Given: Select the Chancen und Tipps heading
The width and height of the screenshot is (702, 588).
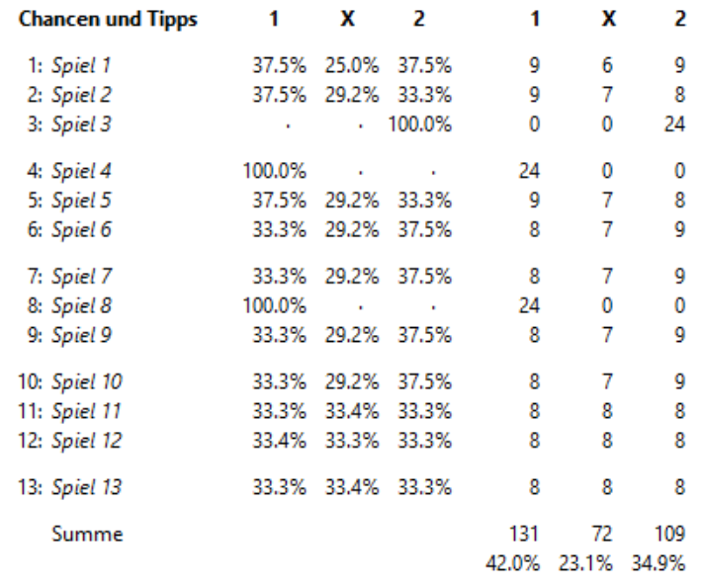Looking at the screenshot, I should 108,20.
